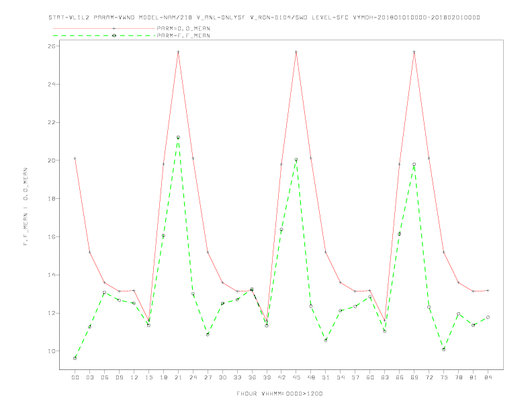The height and width of the screenshot is (411, 532).
Task: Select red O.O_MEAN peak marker at hour 45
Action: point(296,52)
